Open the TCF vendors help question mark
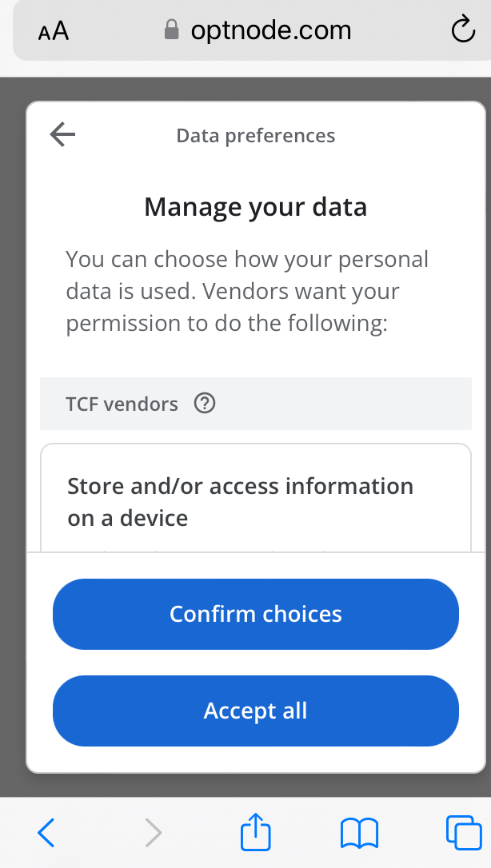 205,404
